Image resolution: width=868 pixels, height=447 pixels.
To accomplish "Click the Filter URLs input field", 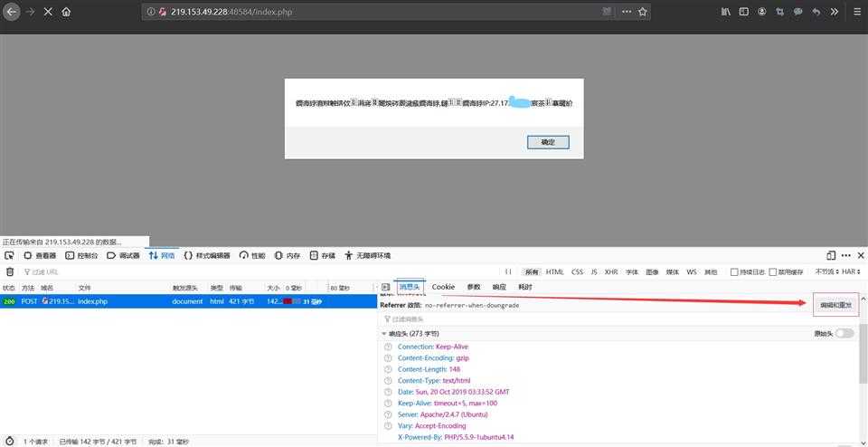I will pyautogui.click(x=260, y=272).
